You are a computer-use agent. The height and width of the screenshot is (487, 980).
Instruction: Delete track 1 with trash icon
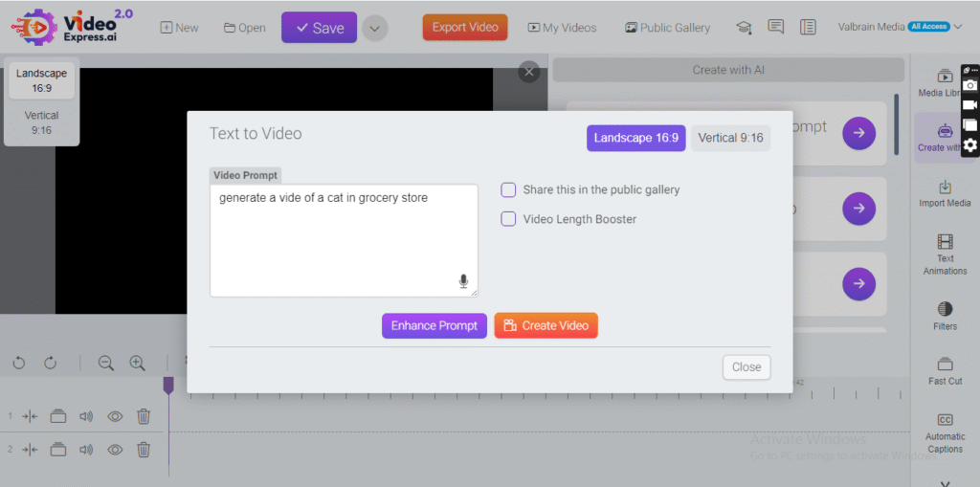pyautogui.click(x=144, y=416)
